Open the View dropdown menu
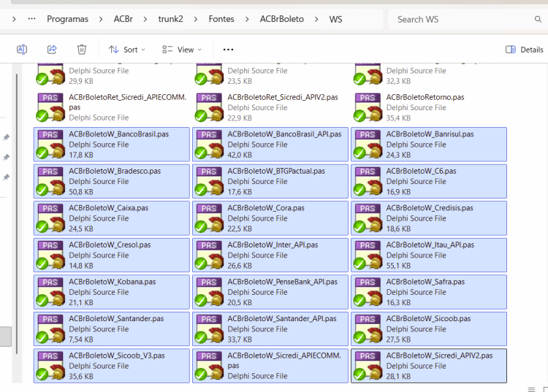 (182, 50)
